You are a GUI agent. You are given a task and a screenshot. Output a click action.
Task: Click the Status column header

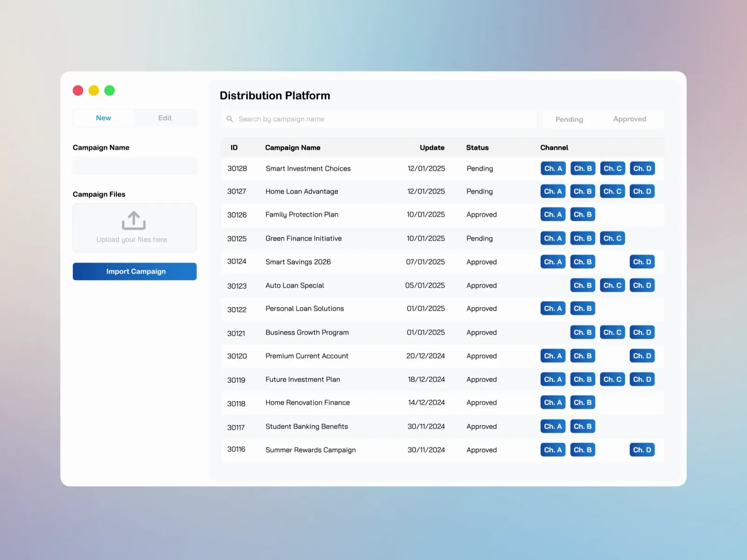477,147
